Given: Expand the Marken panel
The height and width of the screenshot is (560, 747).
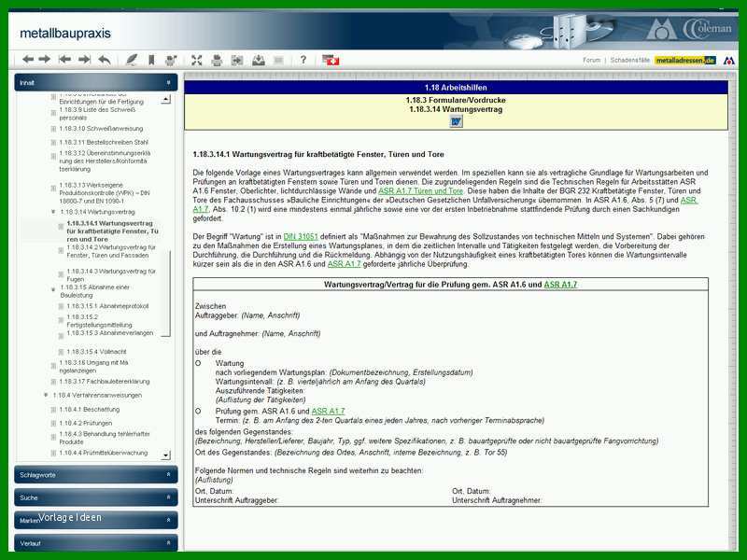Looking at the screenshot, I should (96, 520).
